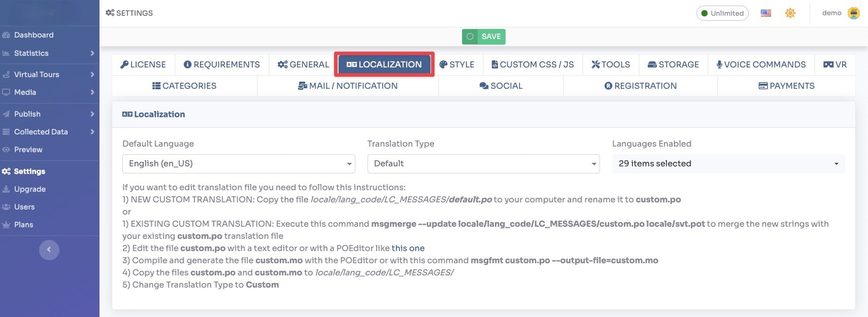Open the Translation Type dropdown

tap(483, 164)
